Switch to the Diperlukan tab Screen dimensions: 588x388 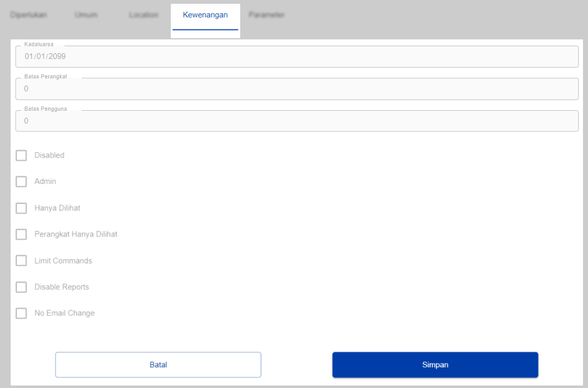(28, 15)
